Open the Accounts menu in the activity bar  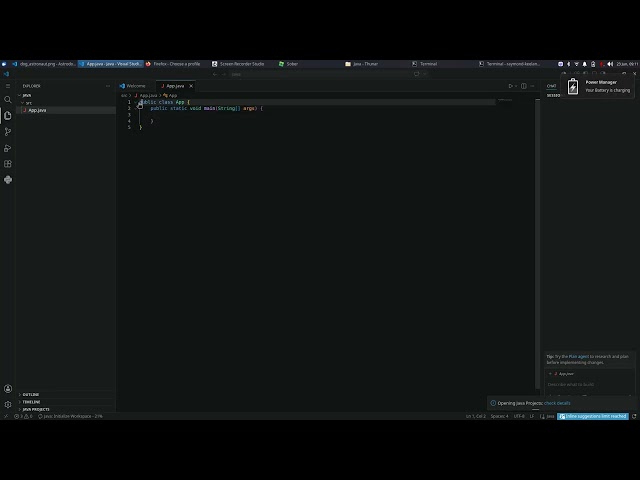(8, 389)
